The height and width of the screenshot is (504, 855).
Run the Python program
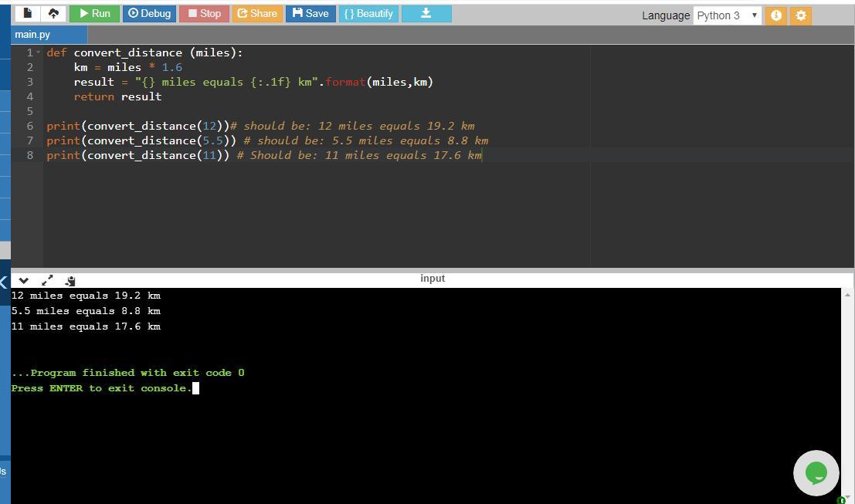(94, 13)
